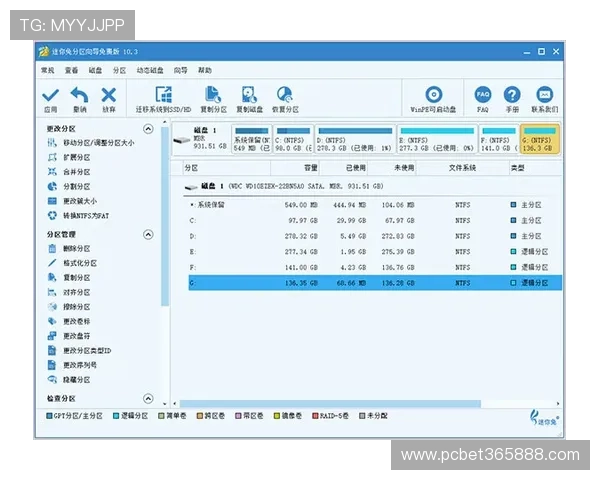Collapse the Change Partition (更改分区) section

coord(148,129)
